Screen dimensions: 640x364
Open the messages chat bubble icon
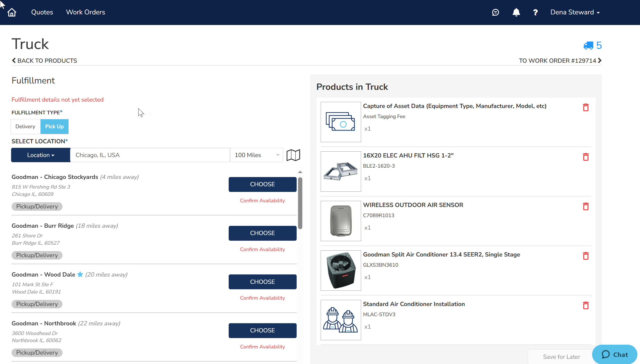pos(495,12)
